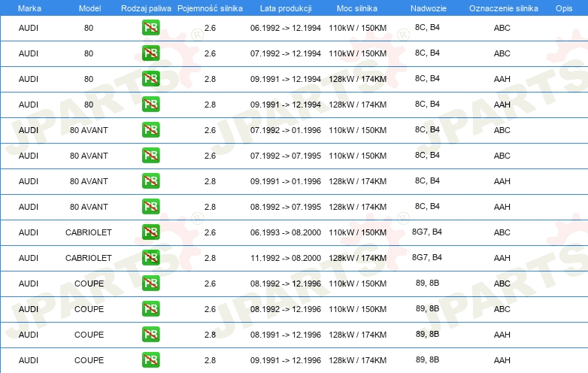Select petrol icon in CABRIOLET 2.6 row
Image resolution: width=588 pixels, height=373 pixels.
click(x=150, y=232)
